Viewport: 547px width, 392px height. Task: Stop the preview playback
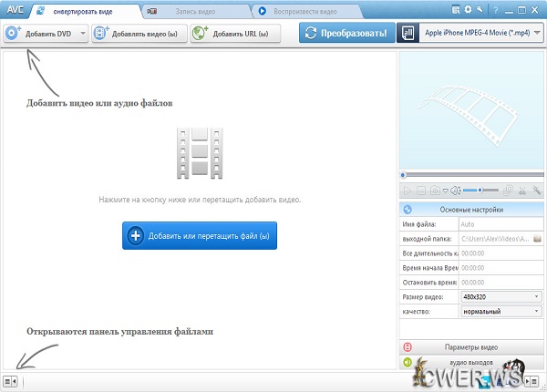pos(421,191)
